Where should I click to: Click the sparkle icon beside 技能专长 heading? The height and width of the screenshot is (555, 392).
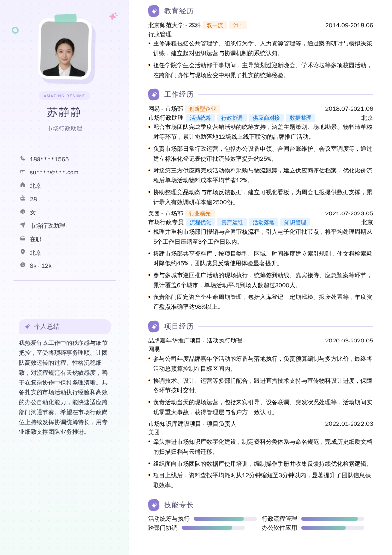[x=154, y=505]
